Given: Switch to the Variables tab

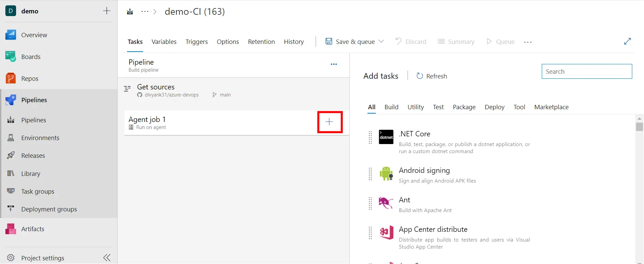Looking at the screenshot, I should [164, 42].
